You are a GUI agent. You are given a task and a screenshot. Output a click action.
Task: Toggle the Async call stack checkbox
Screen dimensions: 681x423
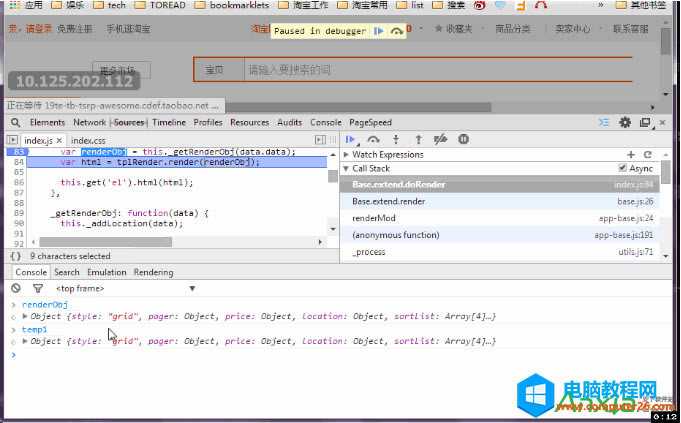pyautogui.click(x=622, y=169)
